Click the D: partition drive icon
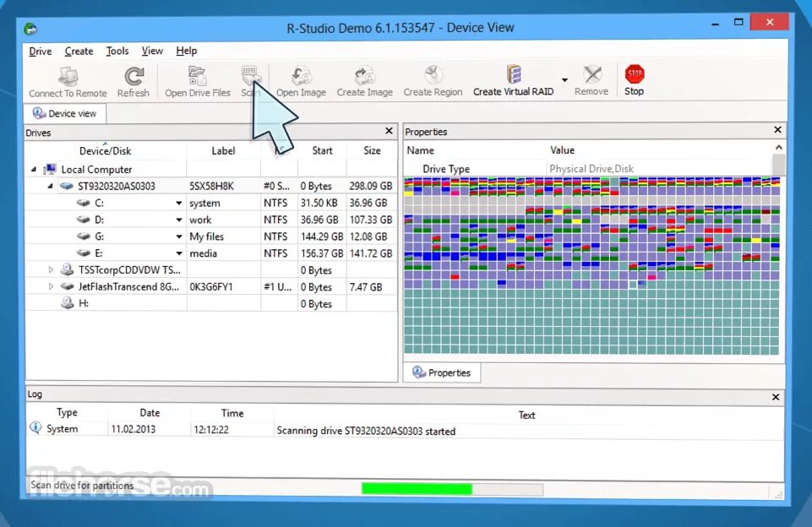This screenshot has height=527, width=812. (x=84, y=220)
